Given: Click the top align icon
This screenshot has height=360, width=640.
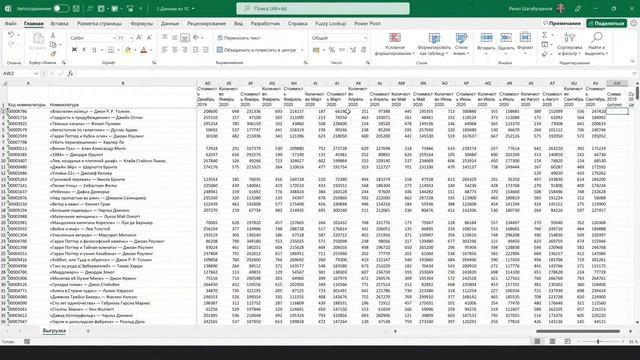Looking at the screenshot, I should pos(165,38).
